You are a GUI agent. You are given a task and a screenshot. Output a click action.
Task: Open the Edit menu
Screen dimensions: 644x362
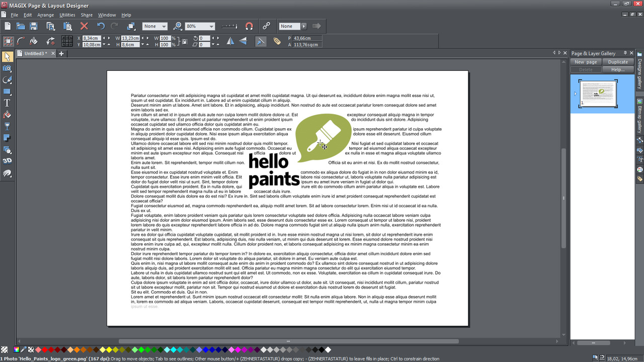28,15
